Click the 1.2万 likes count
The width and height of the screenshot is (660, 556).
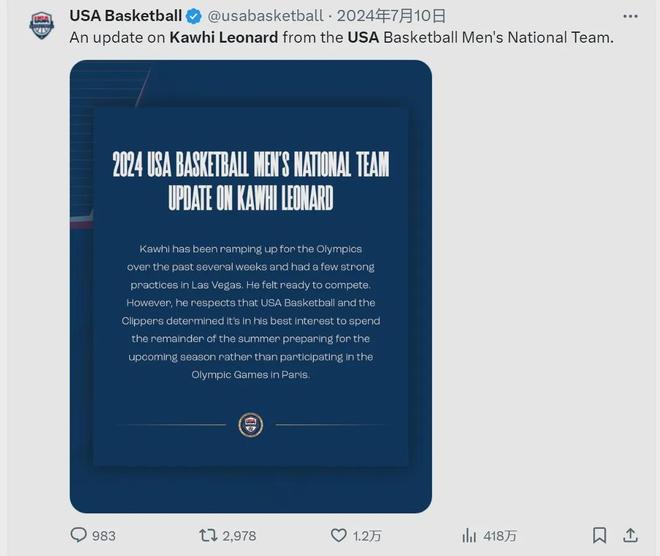[367, 536]
